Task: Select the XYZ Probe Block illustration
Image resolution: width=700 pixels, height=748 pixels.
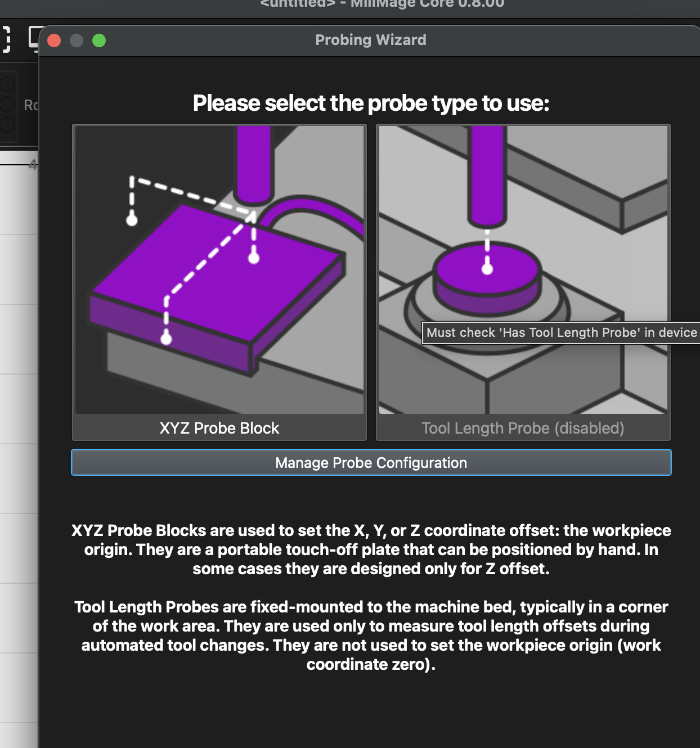Action: click(219, 270)
